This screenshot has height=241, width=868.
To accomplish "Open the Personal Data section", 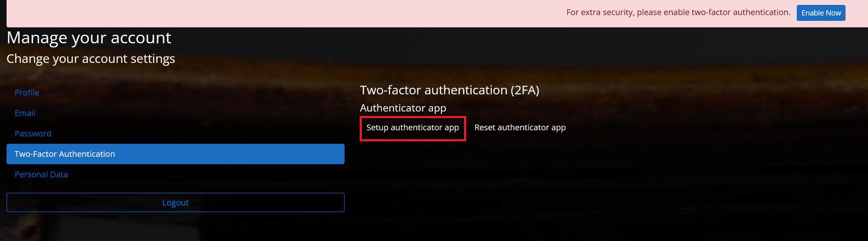I will pos(41,174).
